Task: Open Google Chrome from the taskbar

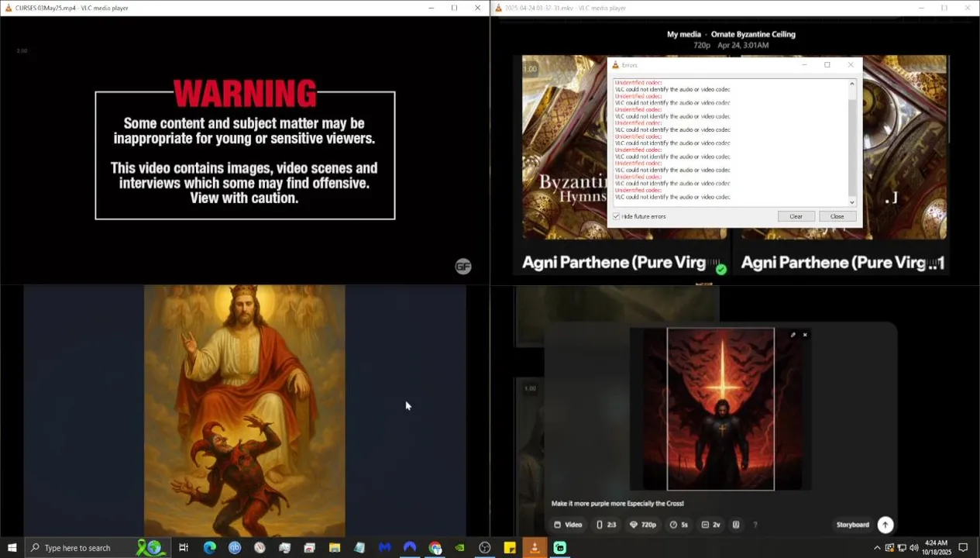Action: (435, 548)
